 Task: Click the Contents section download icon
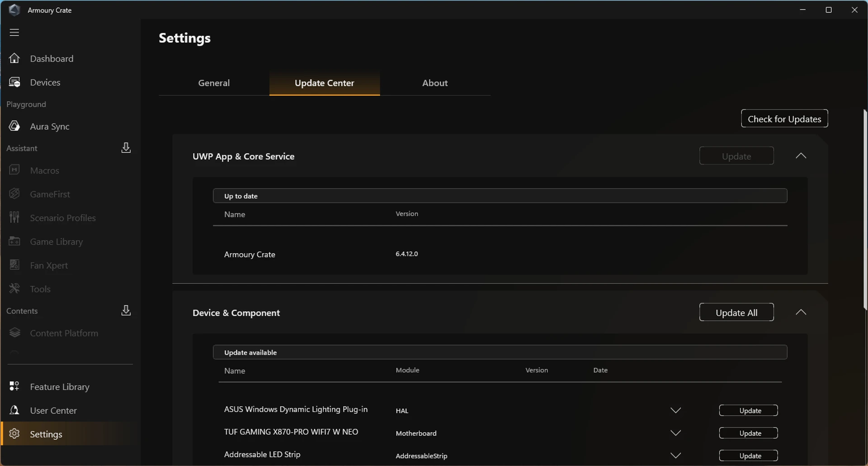126,310
